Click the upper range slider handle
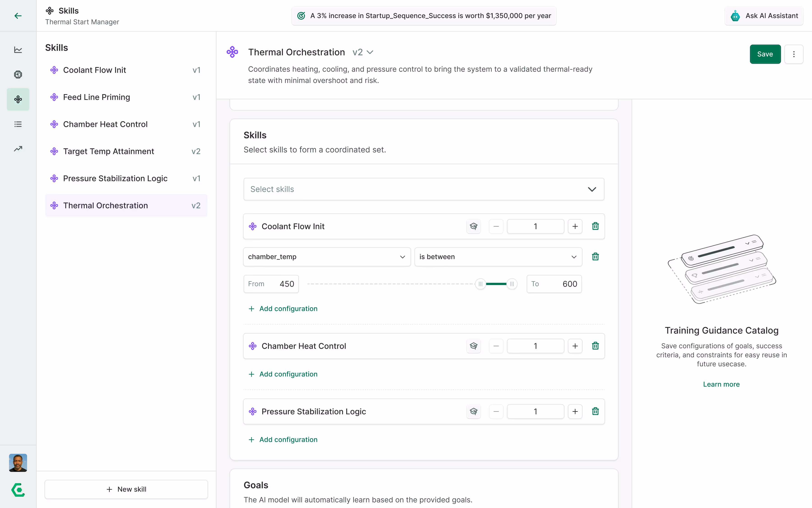812x508 pixels. (x=512, y=284)
